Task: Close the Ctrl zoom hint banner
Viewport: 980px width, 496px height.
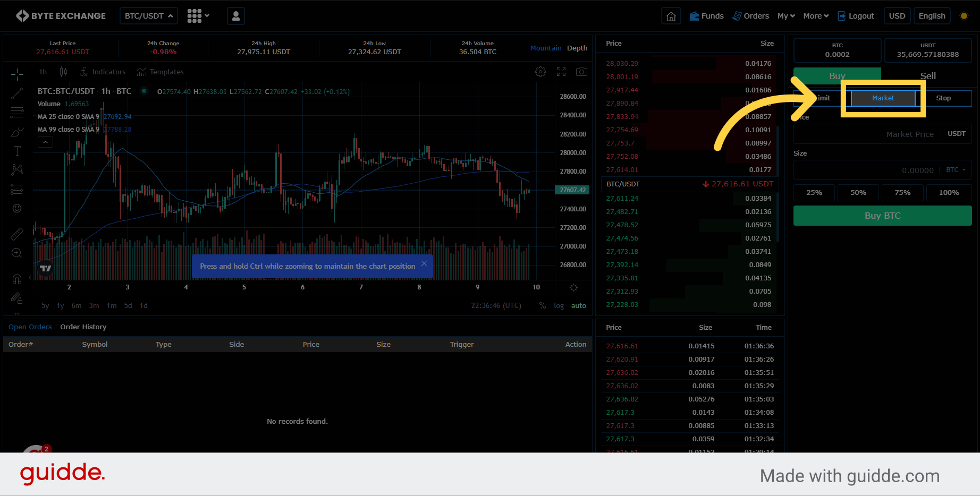Action: 424,263
